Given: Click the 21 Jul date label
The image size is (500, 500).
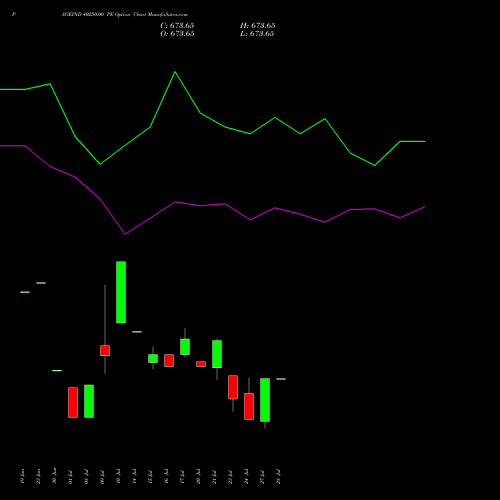Looking at the screenshot, I should click(214, 477).
